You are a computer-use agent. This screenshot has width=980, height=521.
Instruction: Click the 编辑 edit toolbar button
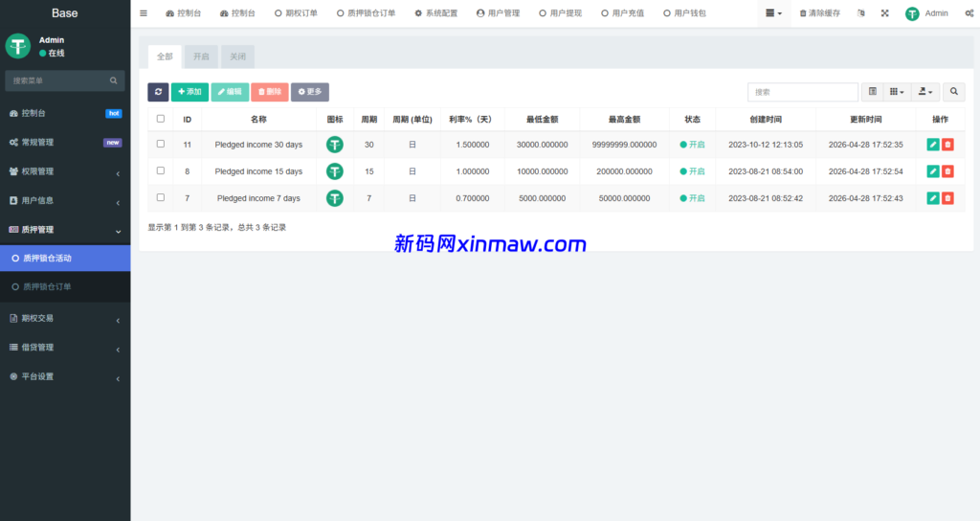(230, 92)
